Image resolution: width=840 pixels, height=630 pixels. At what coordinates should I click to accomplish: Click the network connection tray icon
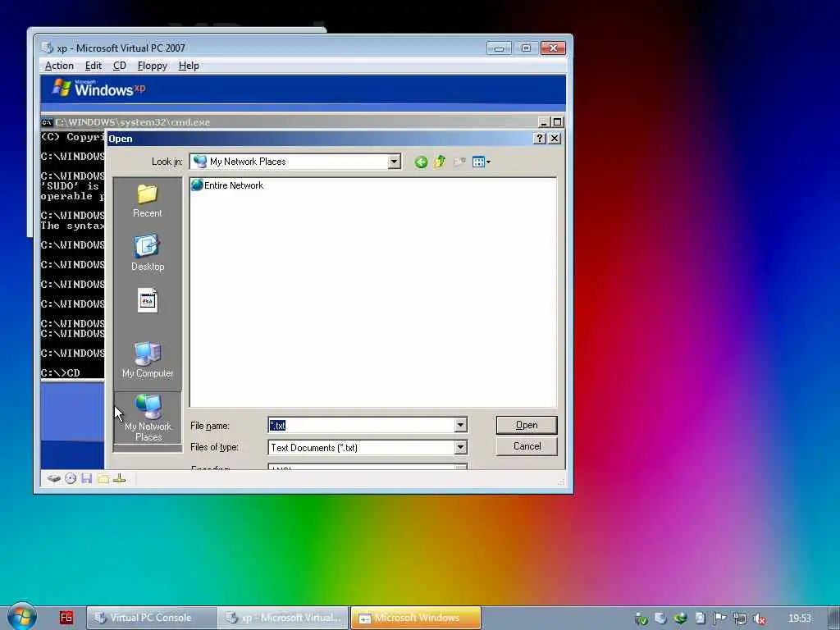pos(739,619)
